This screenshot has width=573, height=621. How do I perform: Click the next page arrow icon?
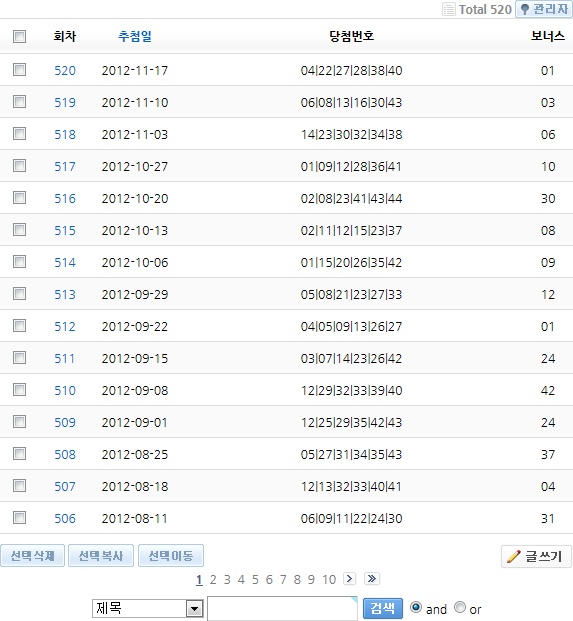point(349,579)
